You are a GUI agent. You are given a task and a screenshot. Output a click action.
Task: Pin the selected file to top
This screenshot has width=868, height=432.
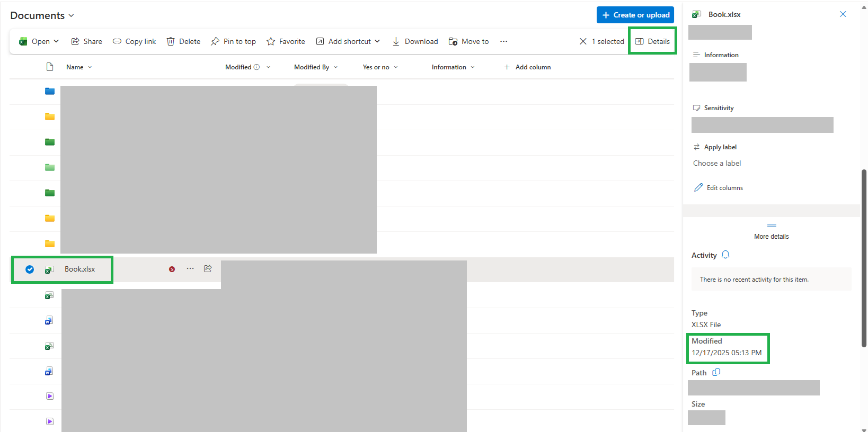pos(233,41)
